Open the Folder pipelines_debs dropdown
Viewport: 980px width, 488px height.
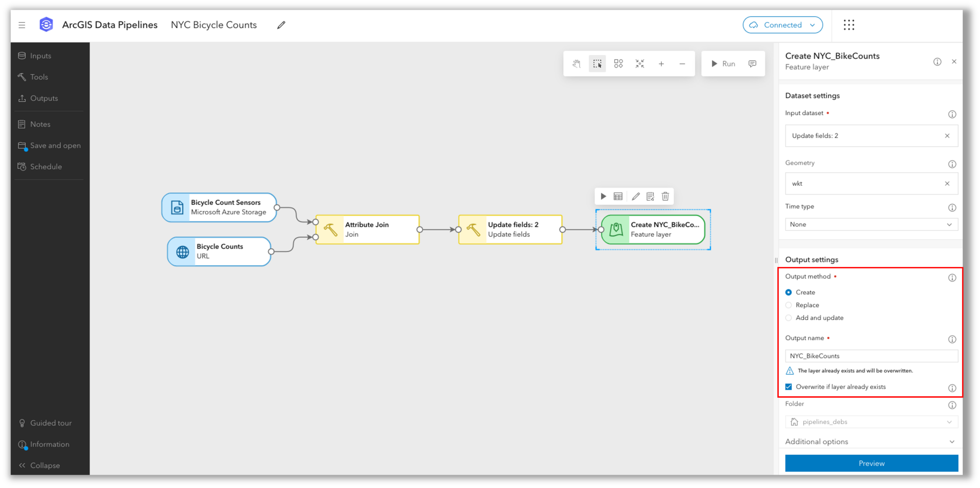tap(871, 421)
